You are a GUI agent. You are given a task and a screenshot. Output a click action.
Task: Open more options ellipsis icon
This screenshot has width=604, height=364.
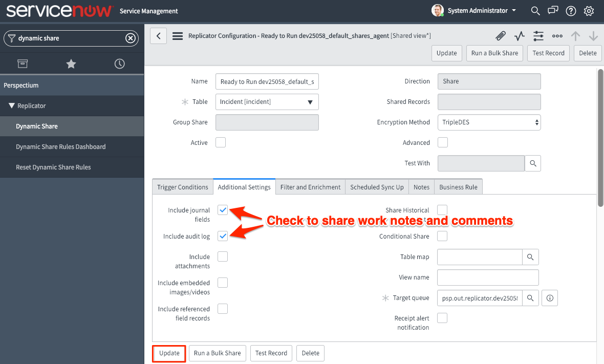[557, 36]
